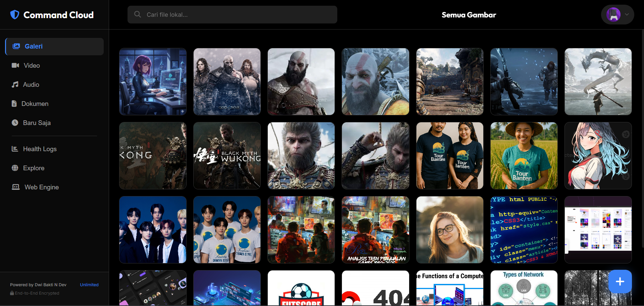Open the user avatar menu
Viewport: 644px width, 306px height.
coord(613,15)
